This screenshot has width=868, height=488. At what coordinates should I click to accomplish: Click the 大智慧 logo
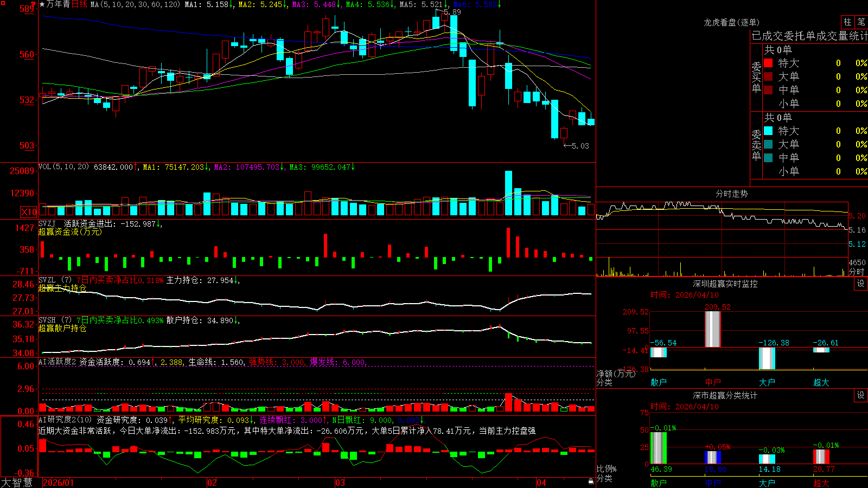pyautogui.click(x=17, y=483)
